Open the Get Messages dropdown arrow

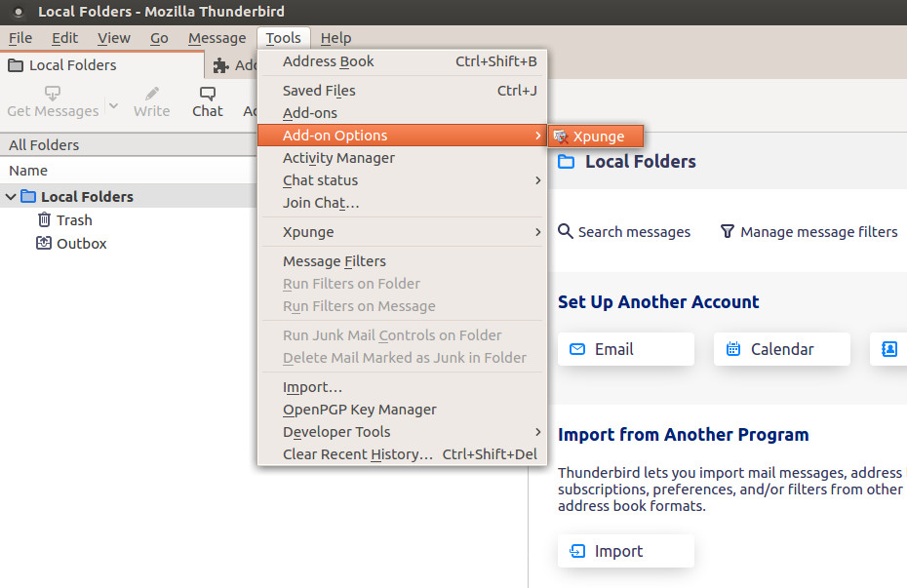tap(113, 106)
